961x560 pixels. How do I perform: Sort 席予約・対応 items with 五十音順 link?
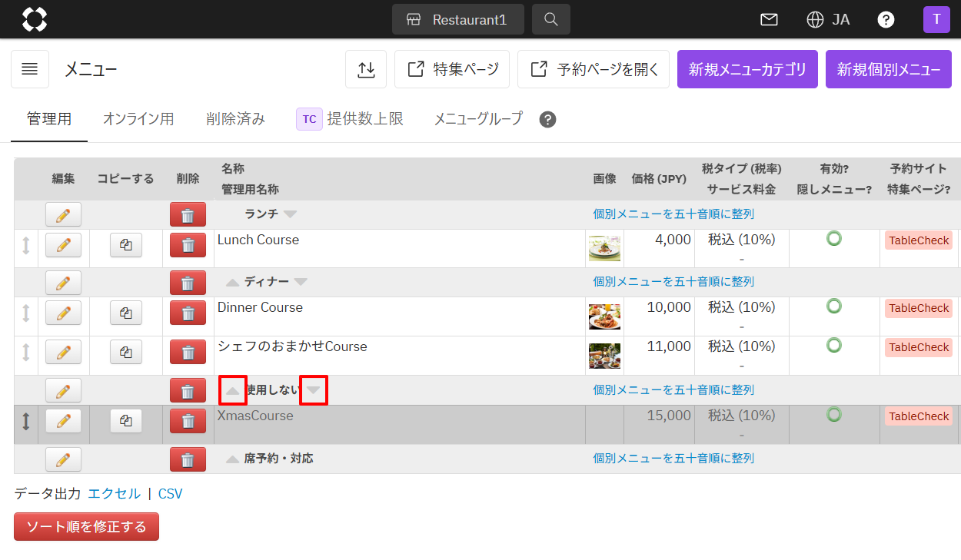pos(673,459)
